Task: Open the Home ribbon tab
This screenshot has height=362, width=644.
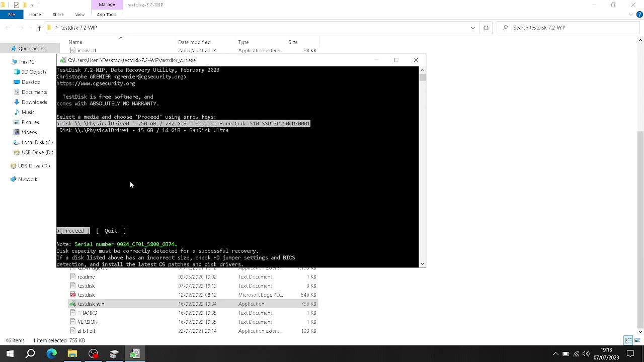Action: click(x=35, y=15)
